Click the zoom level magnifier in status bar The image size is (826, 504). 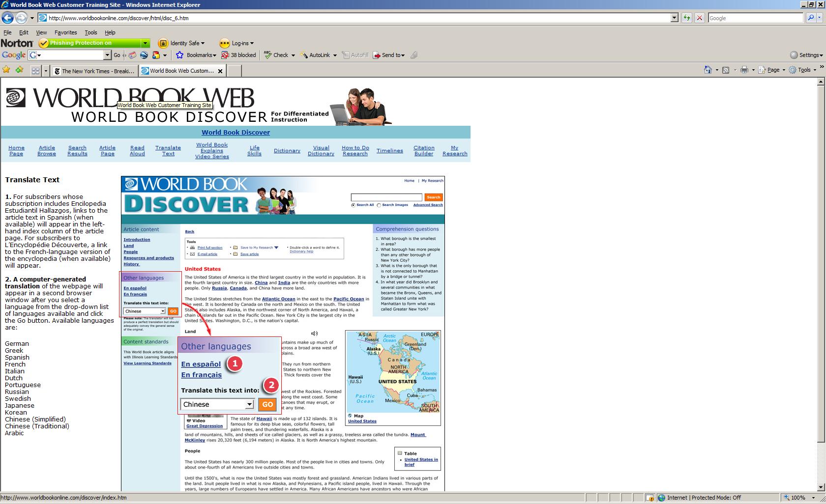click(787, 498)
